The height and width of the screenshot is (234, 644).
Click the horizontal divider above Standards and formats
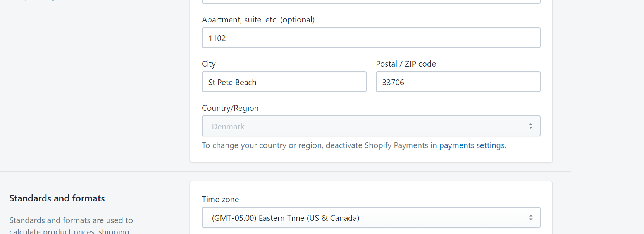tap(93, 171)
